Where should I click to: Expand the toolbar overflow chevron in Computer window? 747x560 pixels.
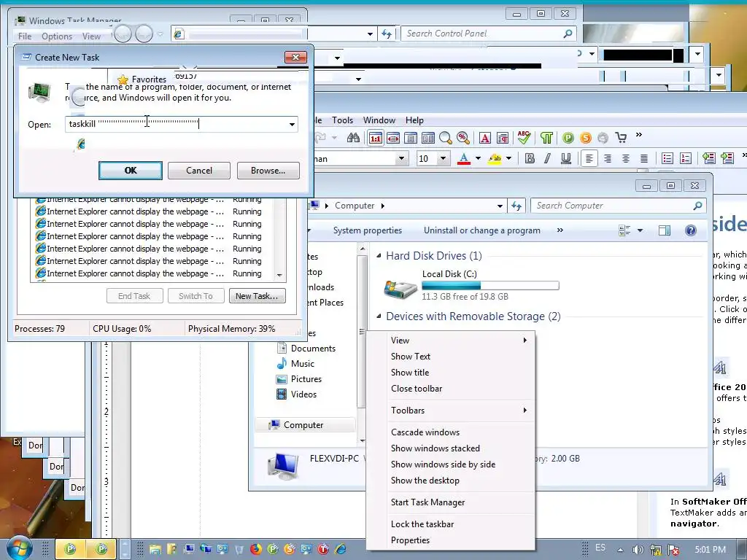[x=560, y=230]
